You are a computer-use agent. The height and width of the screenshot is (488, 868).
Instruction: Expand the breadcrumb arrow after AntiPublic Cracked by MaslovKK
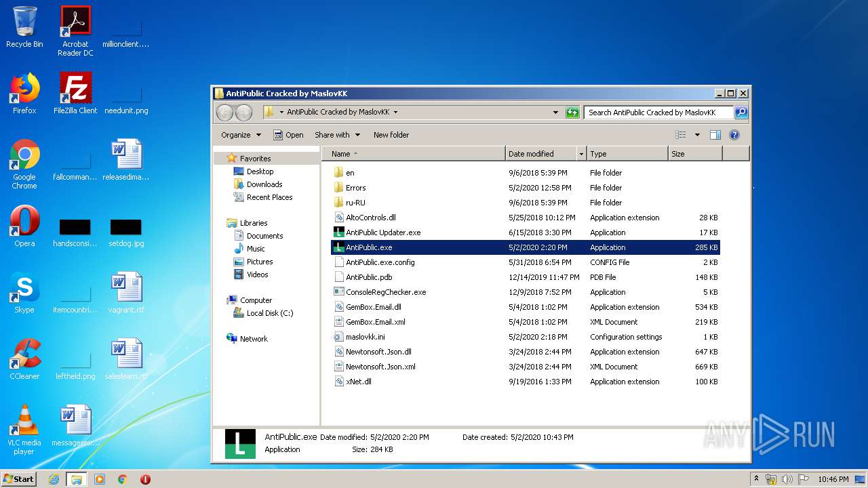(x=396, y=113)
